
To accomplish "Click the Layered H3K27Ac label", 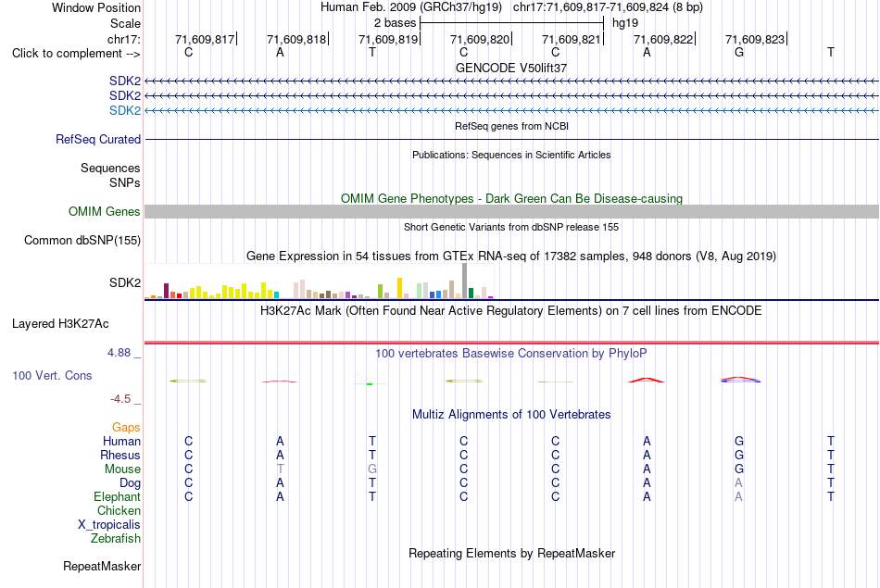I will (60, 324).
